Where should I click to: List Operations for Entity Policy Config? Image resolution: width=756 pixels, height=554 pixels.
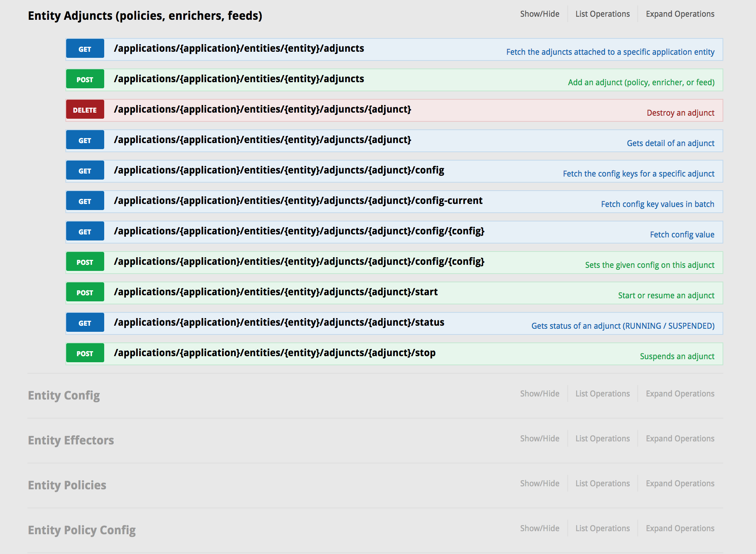(602, 529)
